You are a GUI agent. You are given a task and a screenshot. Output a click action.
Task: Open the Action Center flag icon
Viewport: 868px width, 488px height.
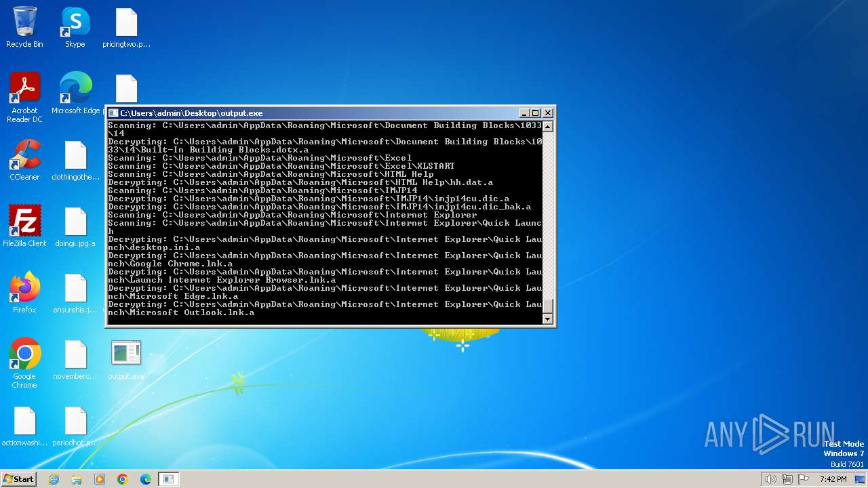point(804,479)
